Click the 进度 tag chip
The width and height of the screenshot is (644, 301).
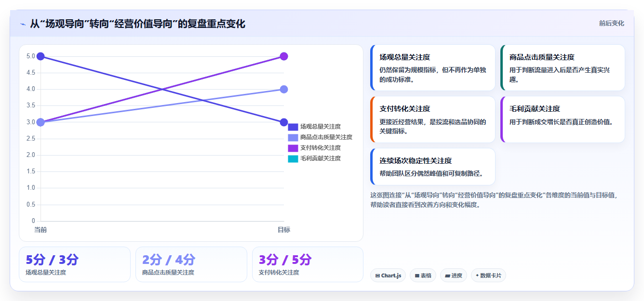point(454,275)
